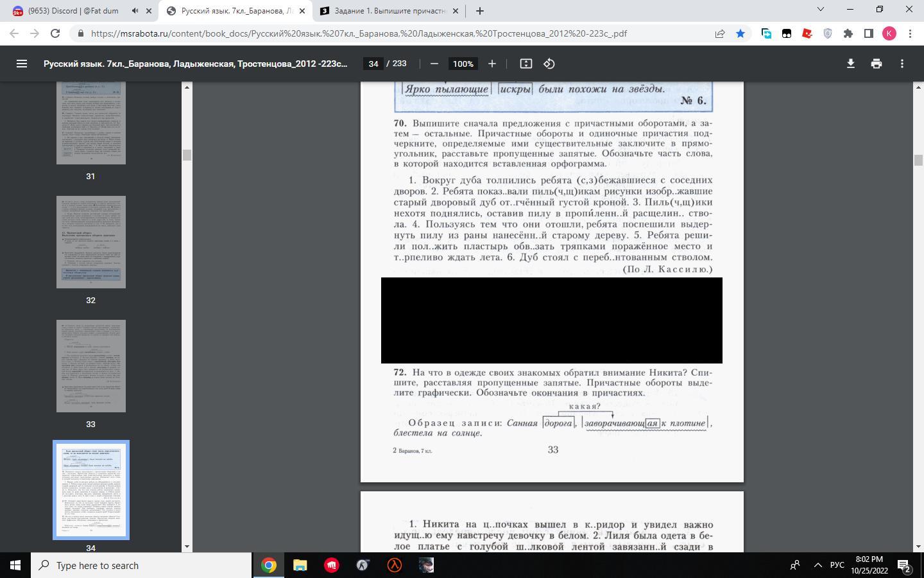
Task: Open the People icon in system tray
Action: (x=795, y=565)
